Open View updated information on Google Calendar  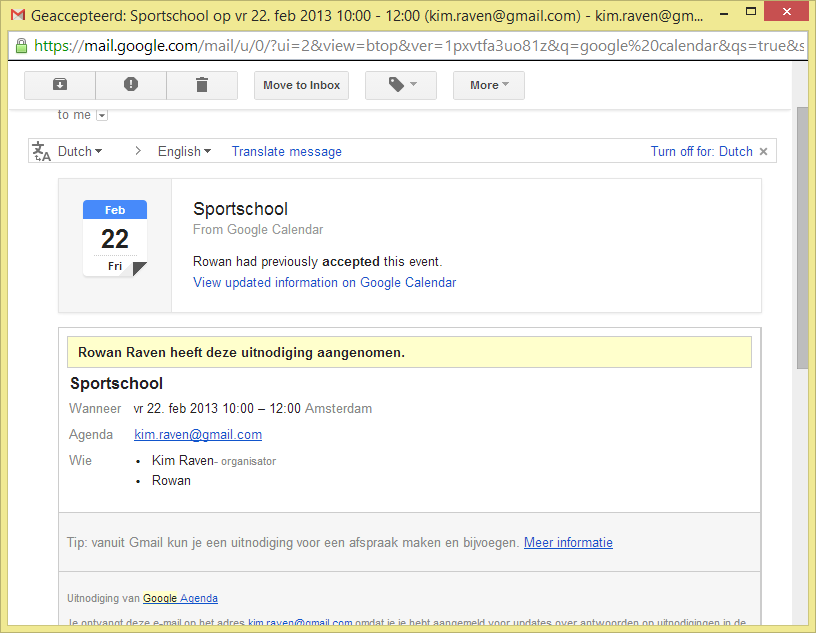(x=324, y=282)
